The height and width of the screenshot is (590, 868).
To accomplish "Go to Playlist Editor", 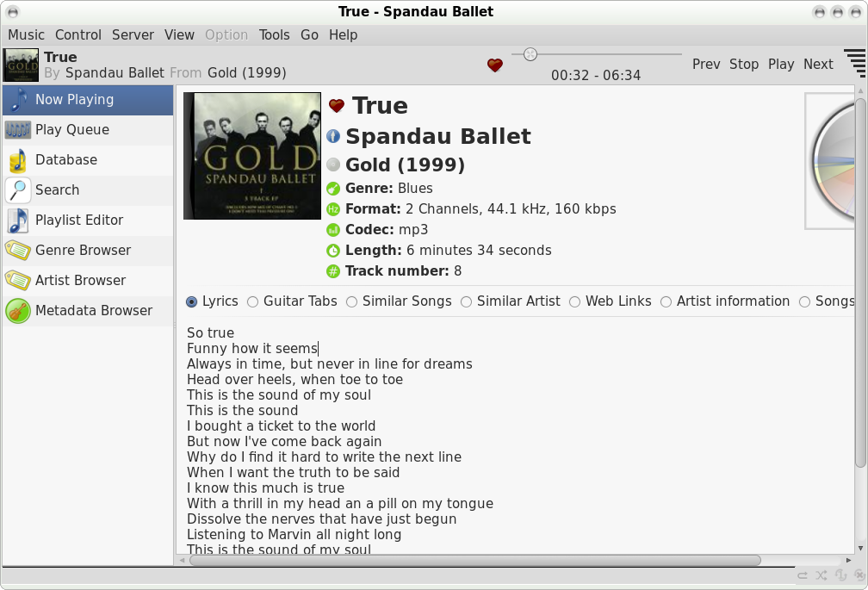I will tap(79, 220).
